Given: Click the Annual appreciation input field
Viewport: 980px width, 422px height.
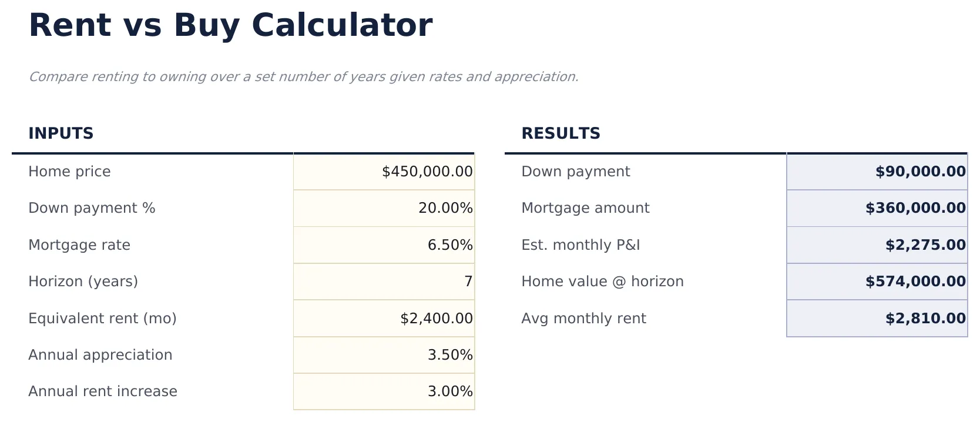Looking at the screenshot, I should 384,354.
